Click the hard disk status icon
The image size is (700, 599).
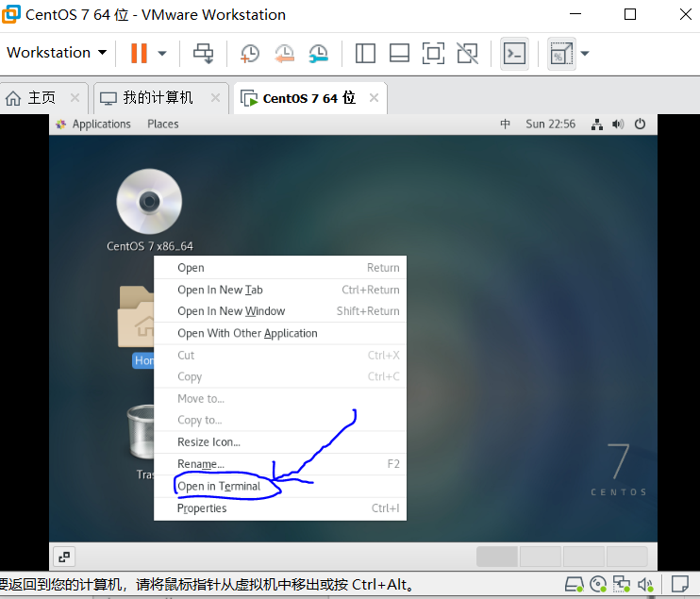tap(575, 584)
